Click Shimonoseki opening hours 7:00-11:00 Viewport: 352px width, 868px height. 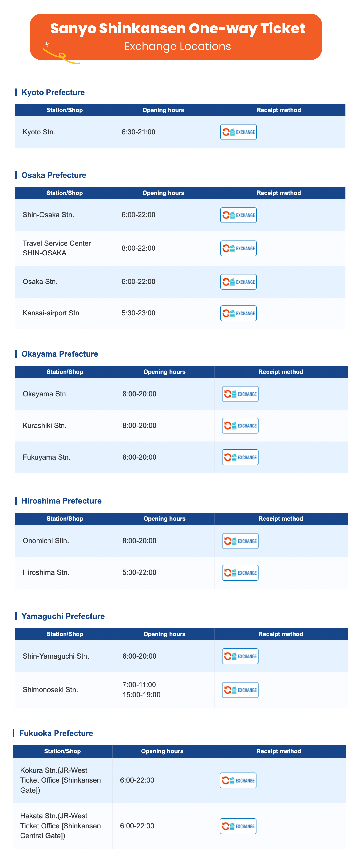139,685
